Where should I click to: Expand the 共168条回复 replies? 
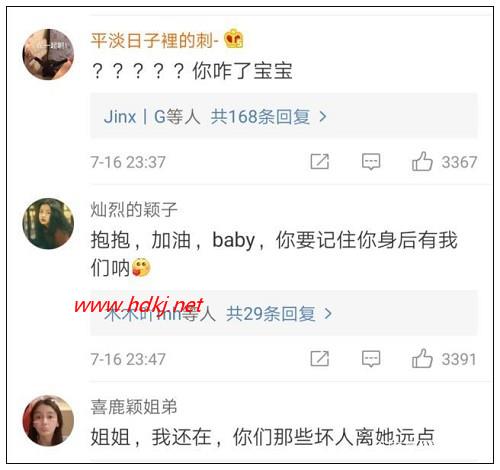[x=260, y=117]
